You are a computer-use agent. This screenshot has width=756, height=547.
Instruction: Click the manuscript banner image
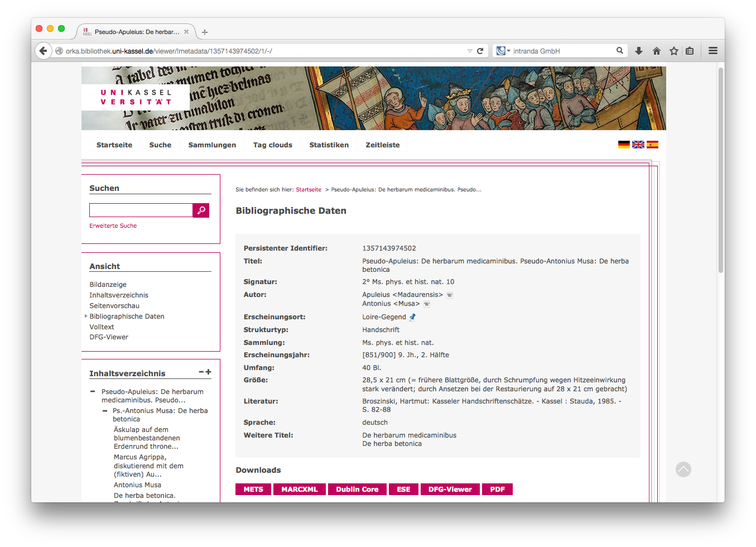[374, 98]
